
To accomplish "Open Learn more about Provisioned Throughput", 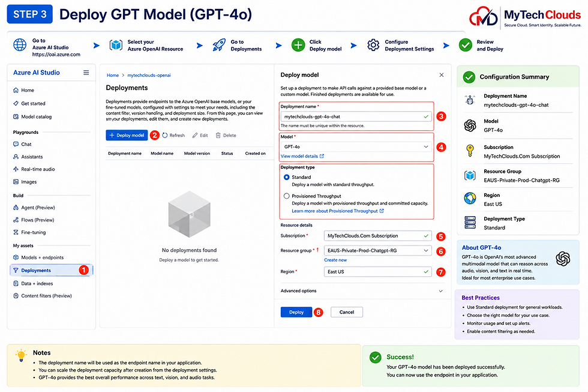I will (x=338, y=211).
